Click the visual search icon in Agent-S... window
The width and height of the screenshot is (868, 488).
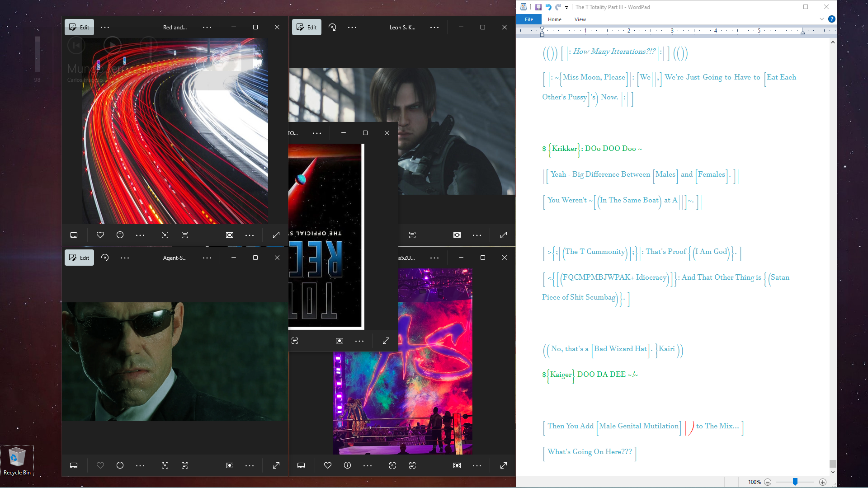click(x=165, y=465)
